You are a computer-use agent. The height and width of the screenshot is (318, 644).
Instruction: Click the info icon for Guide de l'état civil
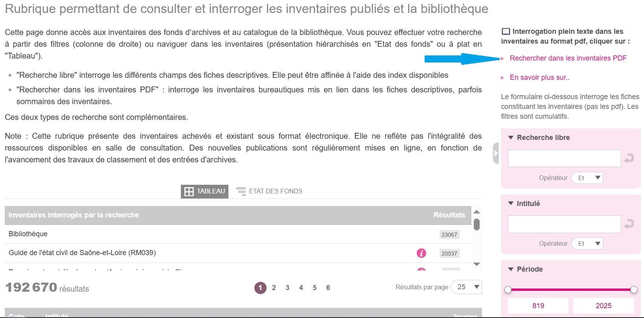point(421,253)
